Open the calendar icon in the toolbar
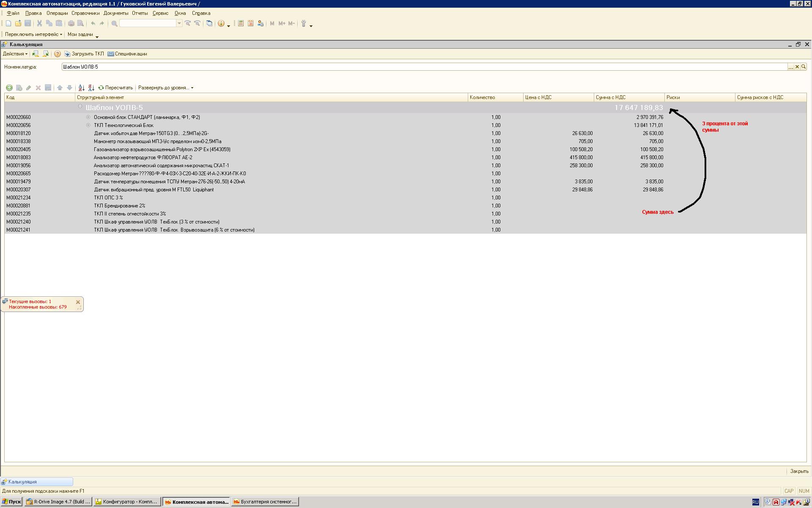Screen dimensions: 812x508 point(250,24)
